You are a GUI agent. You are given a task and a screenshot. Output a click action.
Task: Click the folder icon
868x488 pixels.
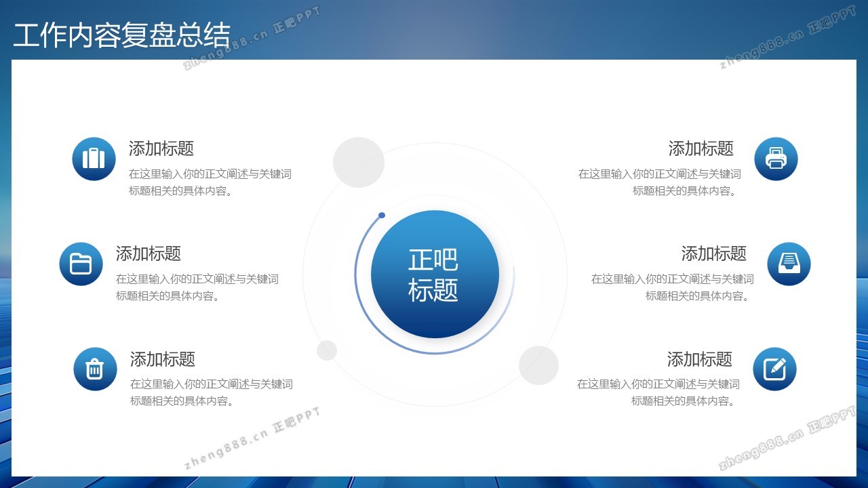81,264
